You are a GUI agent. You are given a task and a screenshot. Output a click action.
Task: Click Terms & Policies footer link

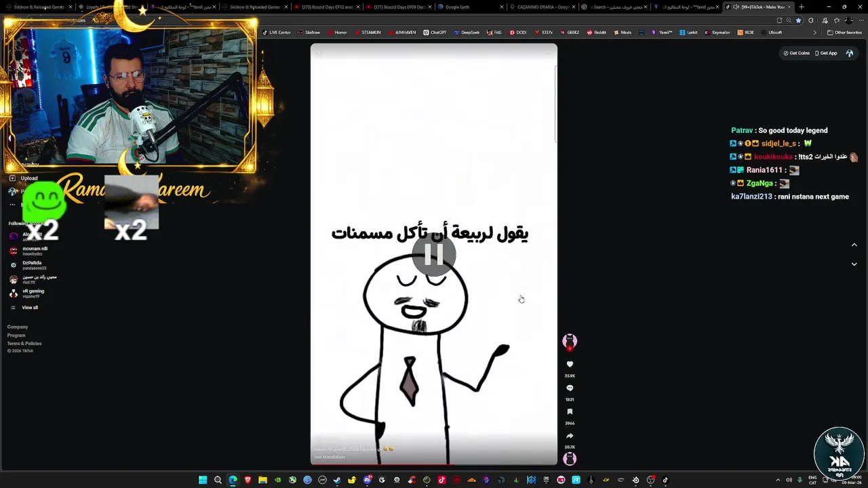24,344
